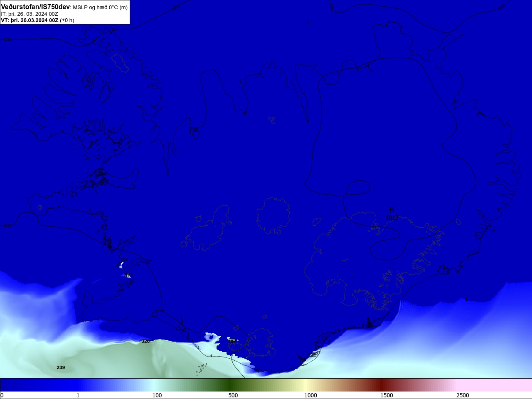Click the 'IT: þri. 26. 03. 2024 00Z' line
532x399 pixels.
(30, 14)
